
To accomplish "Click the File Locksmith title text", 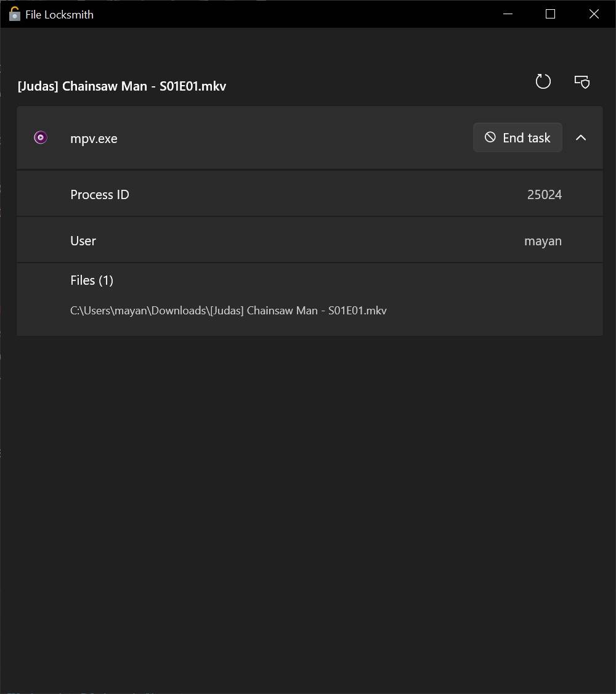I will pos(59,14).
